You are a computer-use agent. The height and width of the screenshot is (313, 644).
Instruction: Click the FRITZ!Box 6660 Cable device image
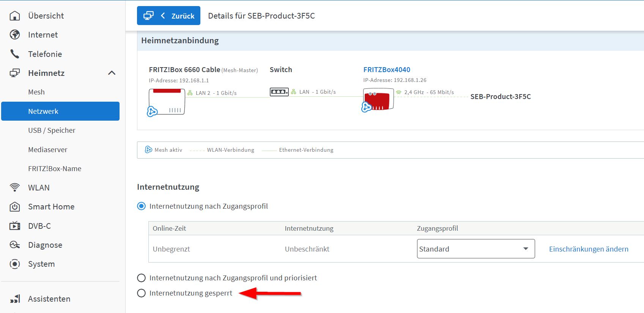point(167,102)
